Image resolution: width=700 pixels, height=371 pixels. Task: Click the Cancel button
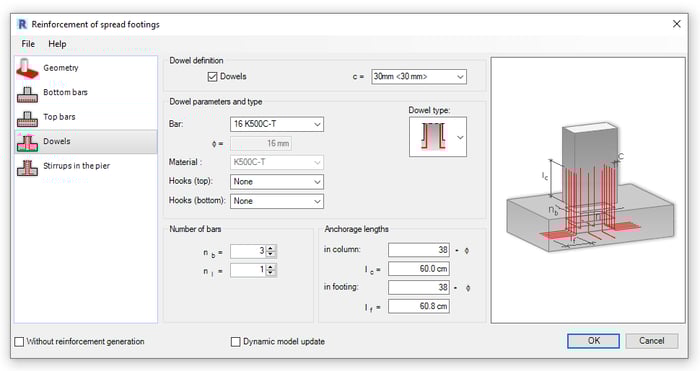(x=652, y=341)
